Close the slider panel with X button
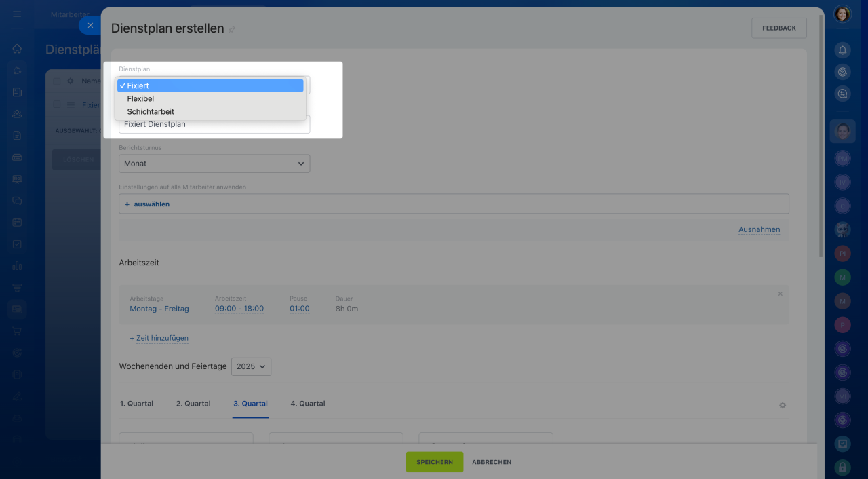This screenshot has width=868, height=479. (x=90, y=25)
